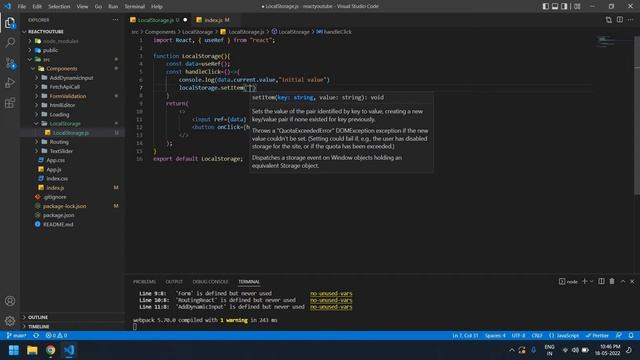Open the Help menu
Viewport: 640px width, 360px height.
(x=157, y=7)
